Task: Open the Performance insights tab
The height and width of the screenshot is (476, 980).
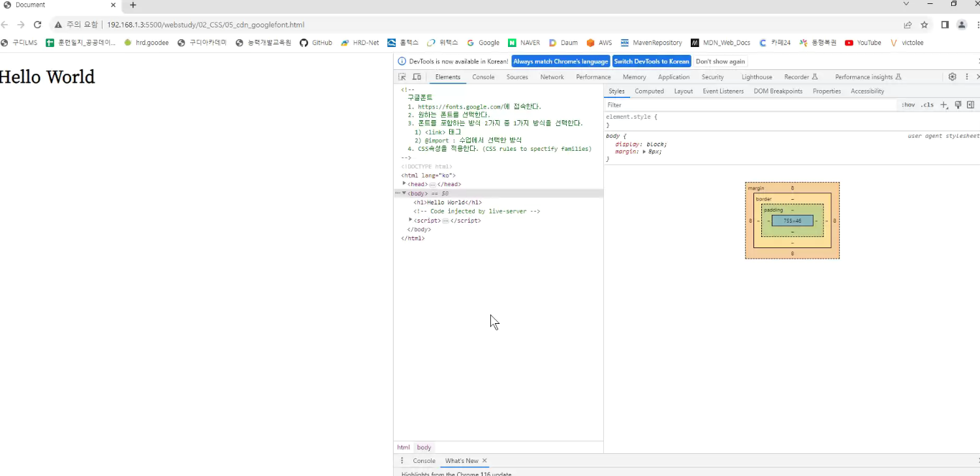Action: tap(868, 77)
